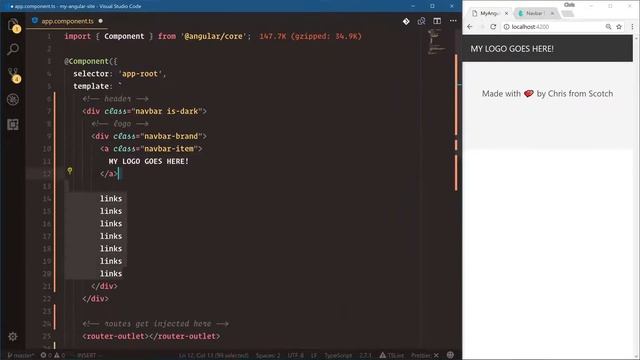Image resolution: width=640 pixels, height=360 pixels.
Task: Click the zoom magnifier icon in Chrome's address bar
Action: [x=608, y=27]
